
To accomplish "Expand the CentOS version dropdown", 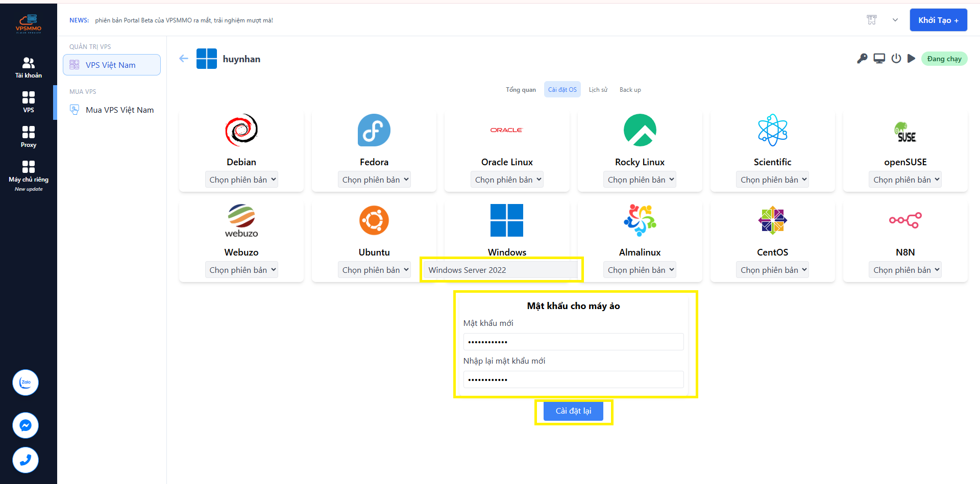I will click(x=772, y=270).
